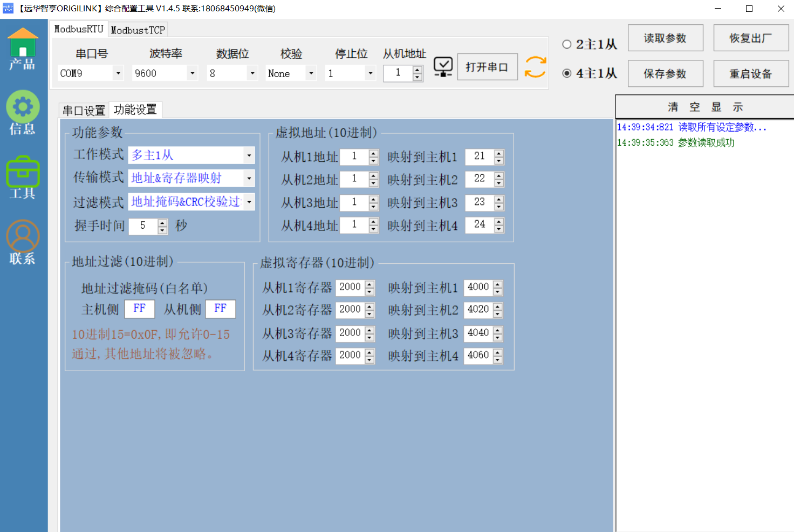Open the 波特率 9600 dropdown
The image size is (794, 532).
192,73
